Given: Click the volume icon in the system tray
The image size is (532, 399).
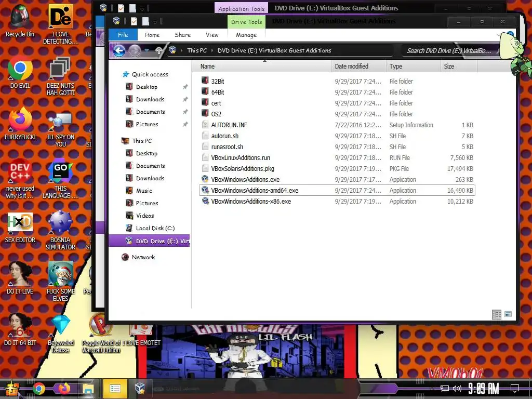Looking at the screenshot, I should tap(457, 389).
